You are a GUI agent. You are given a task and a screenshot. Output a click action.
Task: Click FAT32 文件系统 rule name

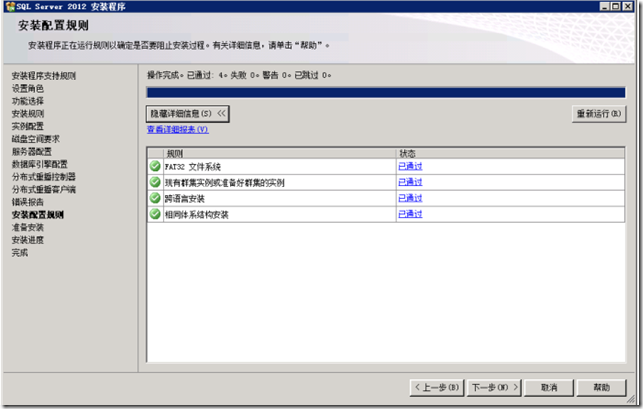[193, 167]
